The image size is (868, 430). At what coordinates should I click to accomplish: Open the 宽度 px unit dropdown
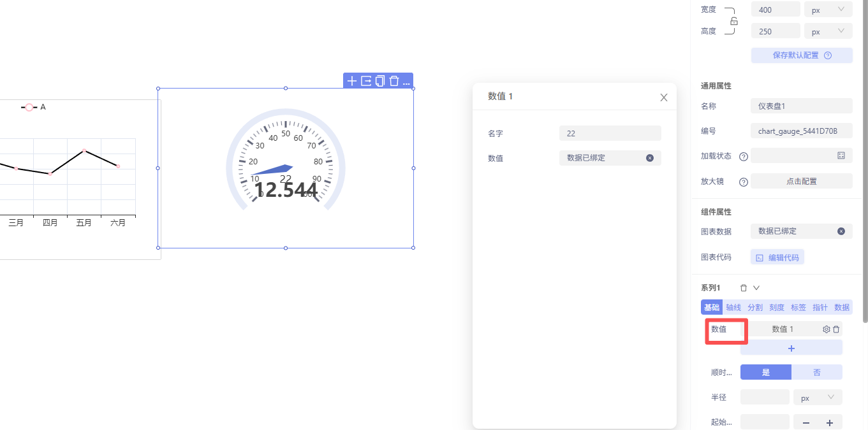(828, 9)
